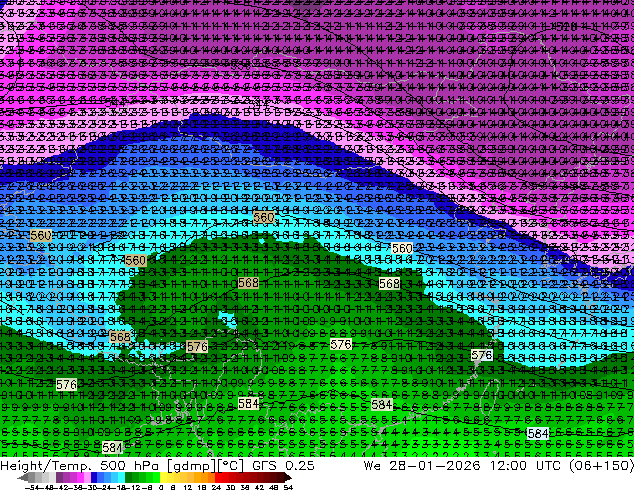Click the '54' maximum value on the scale
Screen dimensions: 634x490
[288, 487]
